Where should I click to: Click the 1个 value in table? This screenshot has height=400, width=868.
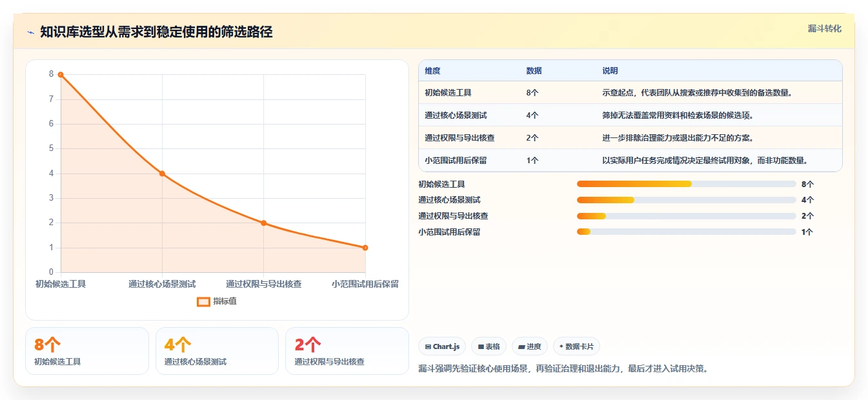pos(532,161)
